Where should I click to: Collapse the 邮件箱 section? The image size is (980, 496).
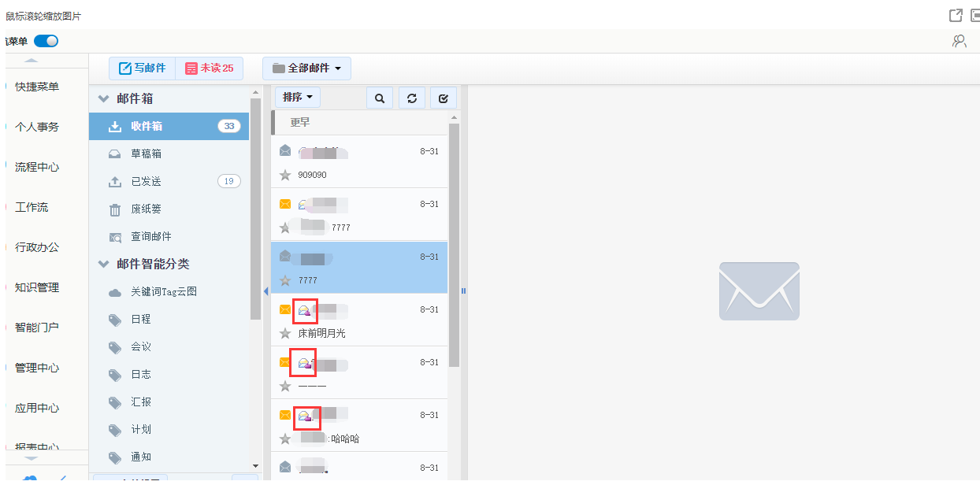[103, 99]
